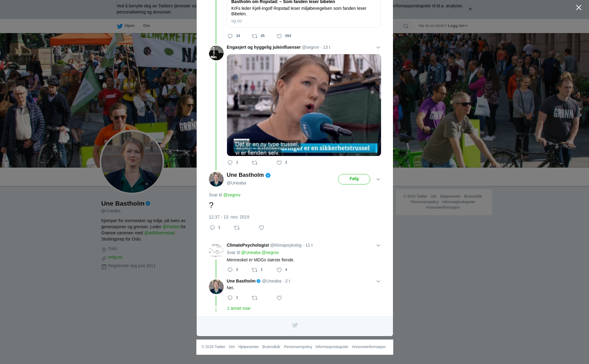Click the Twitter bird Hjem icon
The height and width of the screenshot is (364, 589).
[x=120, y=26]
